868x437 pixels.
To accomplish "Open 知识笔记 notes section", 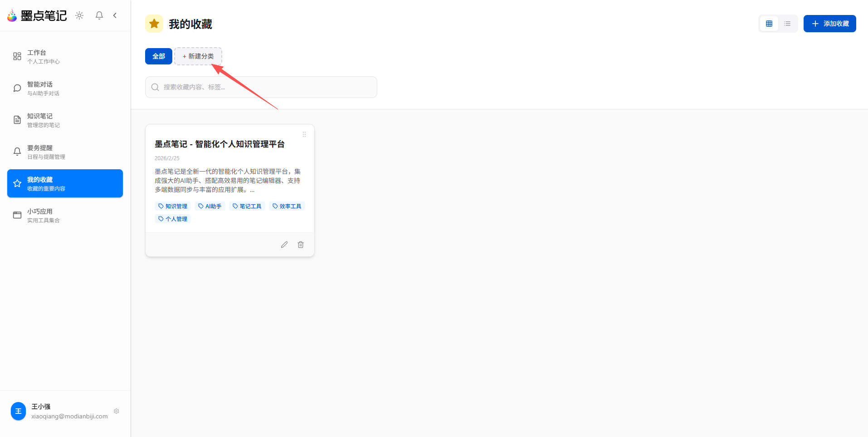I will (41, 120).
